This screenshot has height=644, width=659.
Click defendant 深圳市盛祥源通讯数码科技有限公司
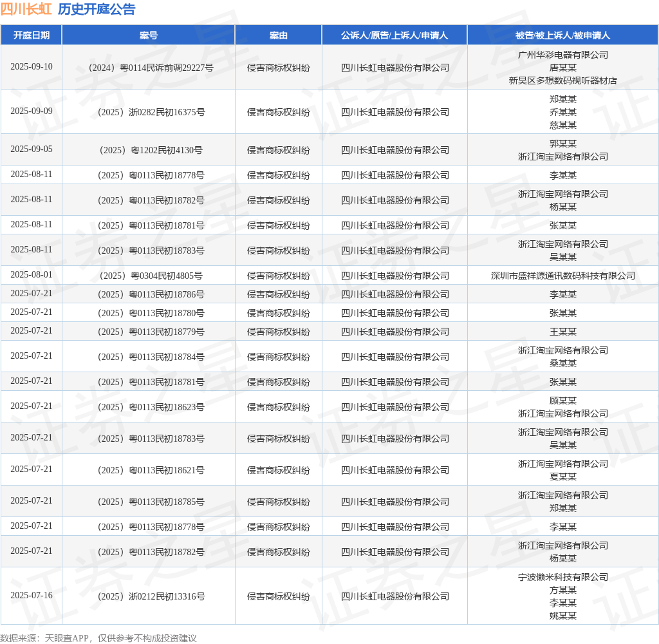562,276
